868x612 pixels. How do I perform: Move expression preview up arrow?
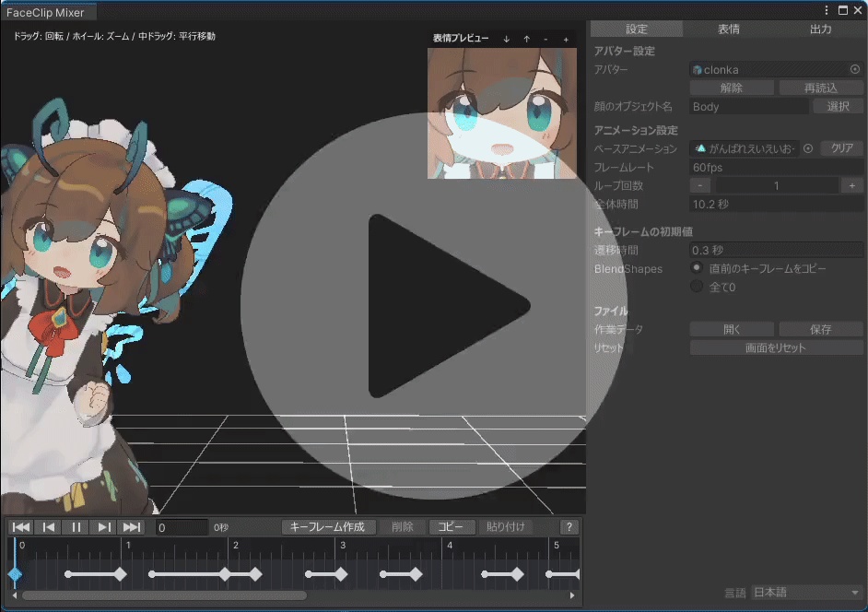coord(526,39)
